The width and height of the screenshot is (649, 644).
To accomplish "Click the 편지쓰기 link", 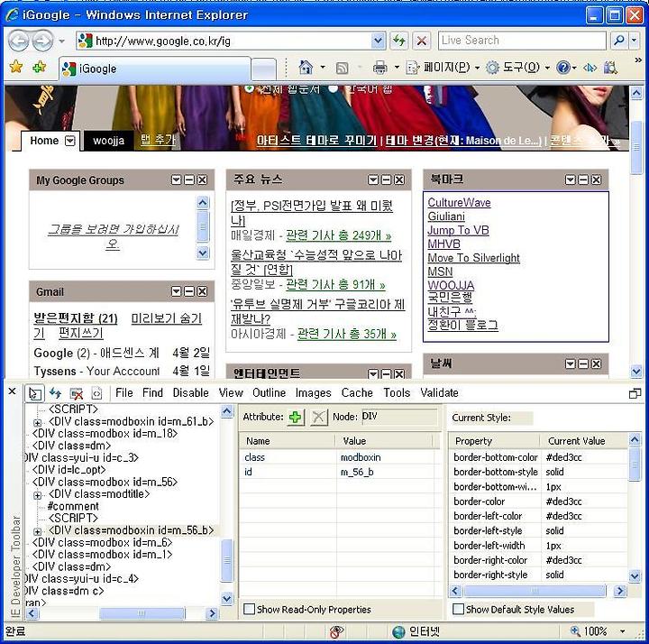I will point(81,333).
